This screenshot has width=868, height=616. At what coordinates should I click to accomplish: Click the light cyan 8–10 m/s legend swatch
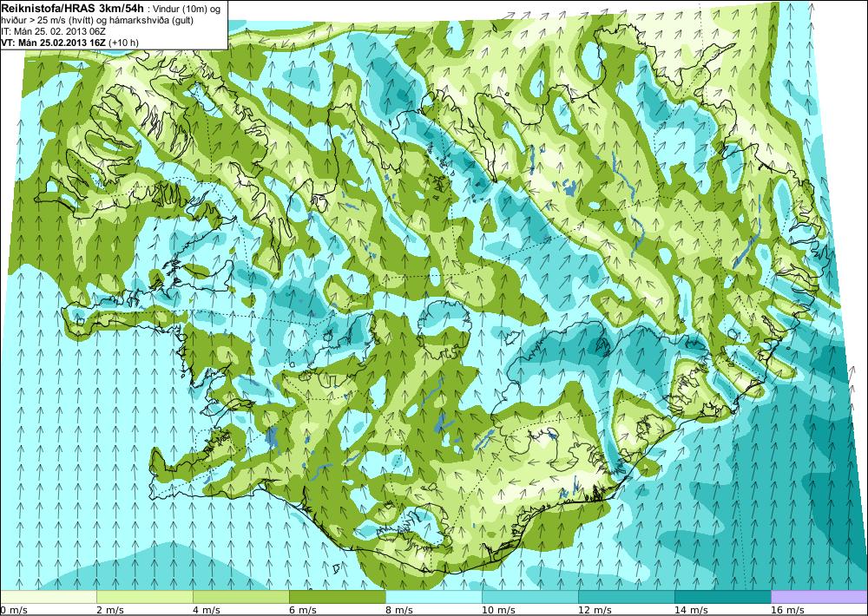(434, 597)
